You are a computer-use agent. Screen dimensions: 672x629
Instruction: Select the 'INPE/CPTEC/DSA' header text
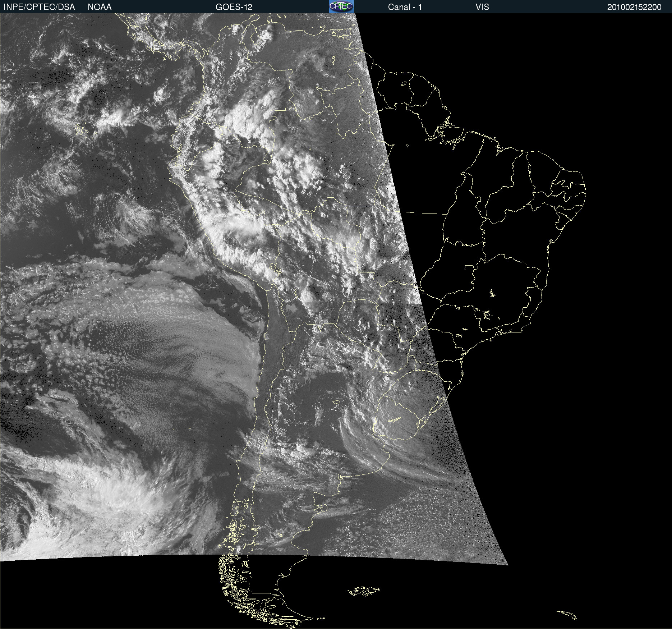coord(39,7)
